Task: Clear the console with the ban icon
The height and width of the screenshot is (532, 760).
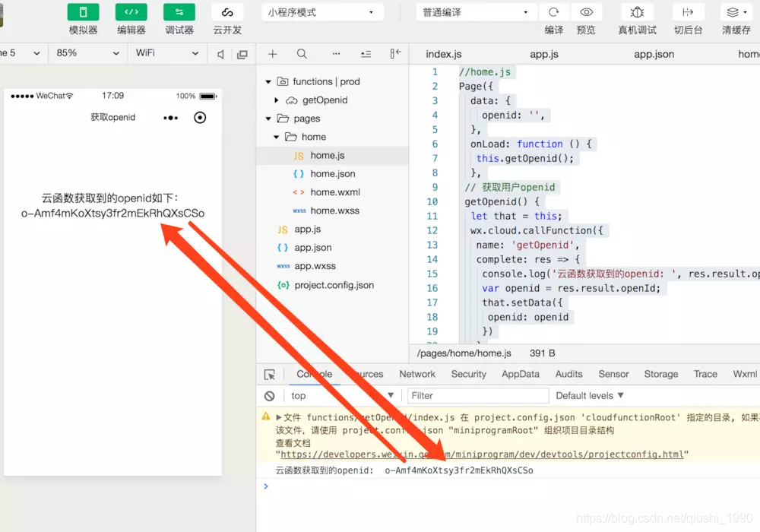Action: click(x=270, y=396)
